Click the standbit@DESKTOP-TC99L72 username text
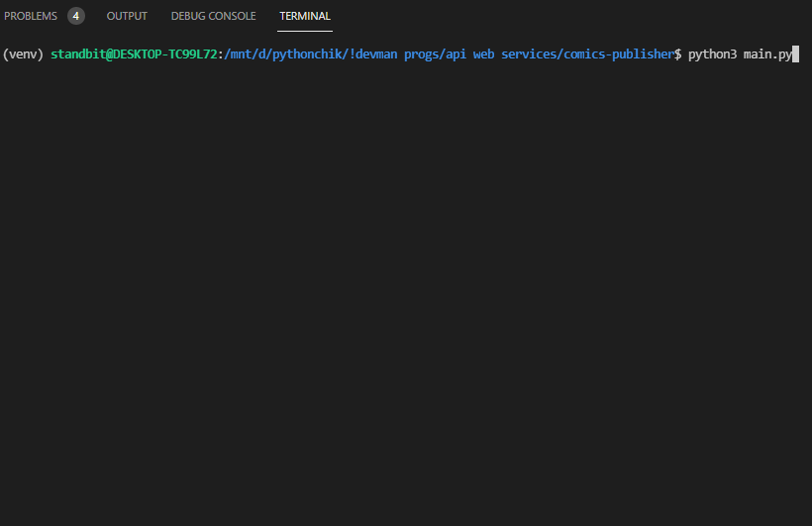 coord(134,53)
